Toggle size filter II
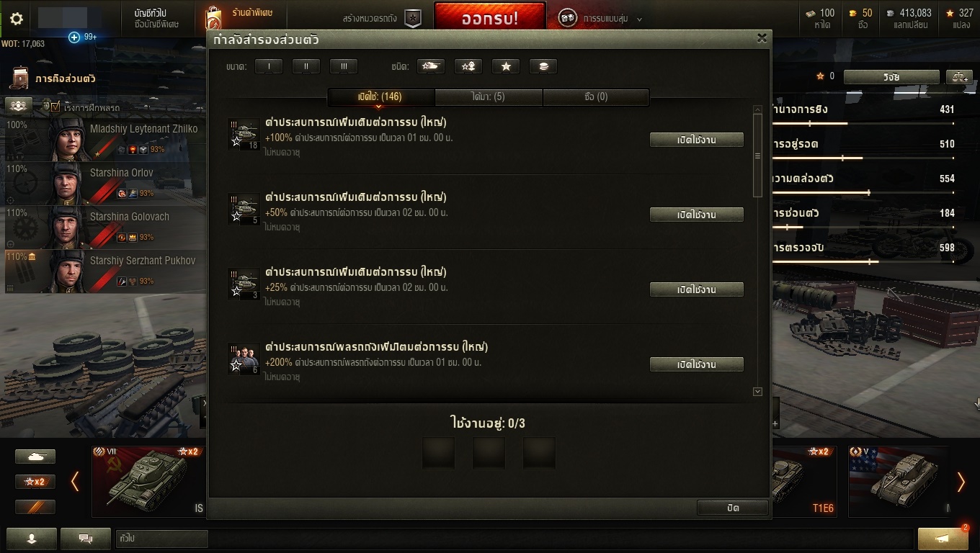 point(306,66)
